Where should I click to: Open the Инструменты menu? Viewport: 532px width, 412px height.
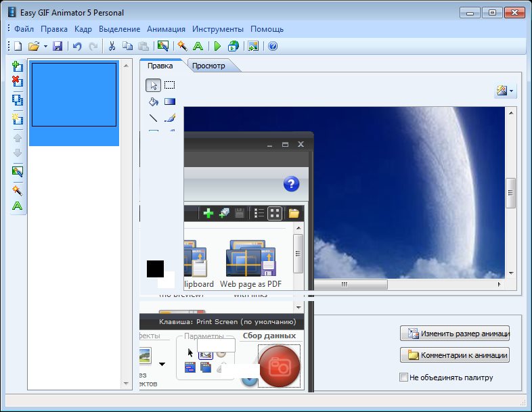pyautogui.click(x=217, y=29)
